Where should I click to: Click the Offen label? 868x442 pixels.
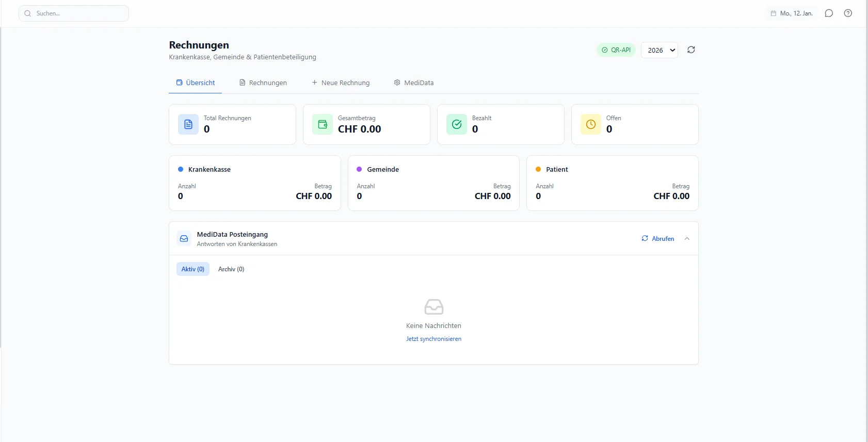[x=614, y=118]
